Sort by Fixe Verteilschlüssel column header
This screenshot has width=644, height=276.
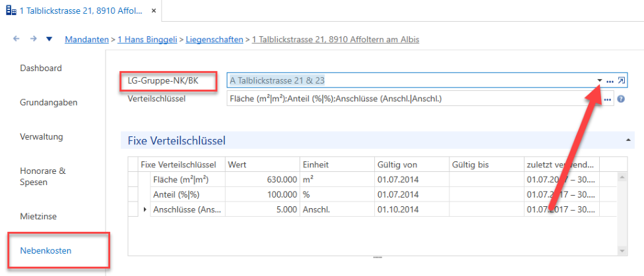[x=182, y=165]
